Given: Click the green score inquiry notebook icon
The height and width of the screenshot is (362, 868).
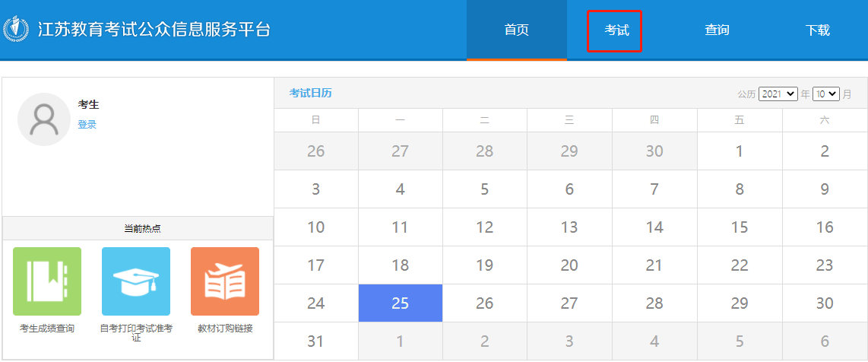Looking at the screenshot, I should click(x=47, y=281).
